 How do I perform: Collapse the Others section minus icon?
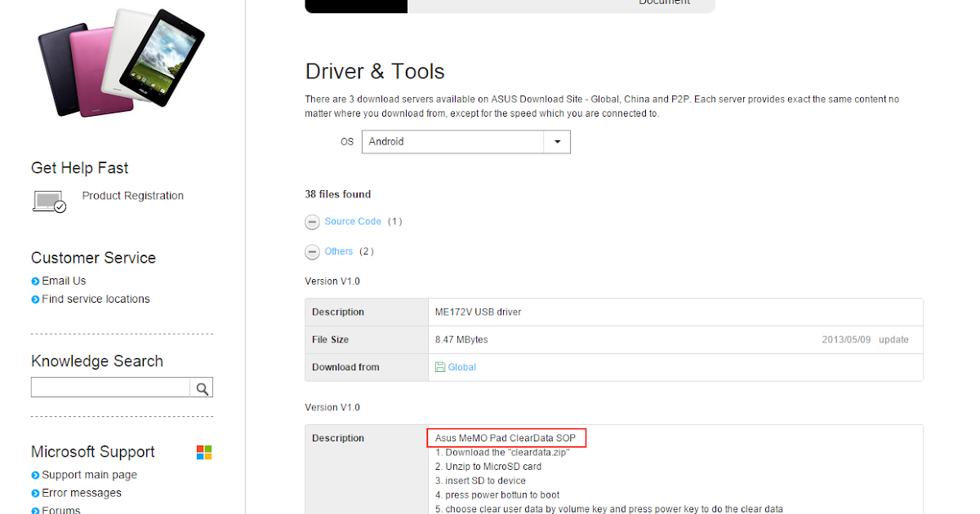point(312,252)
